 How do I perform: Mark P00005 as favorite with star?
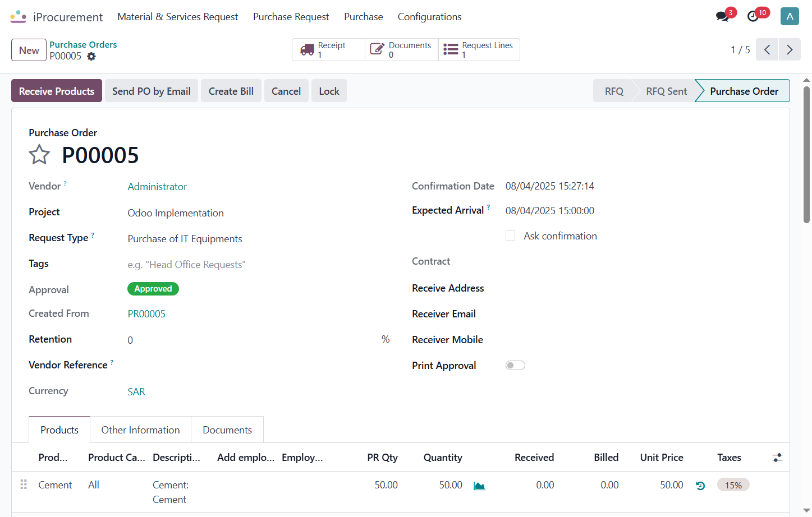(39, 155)
